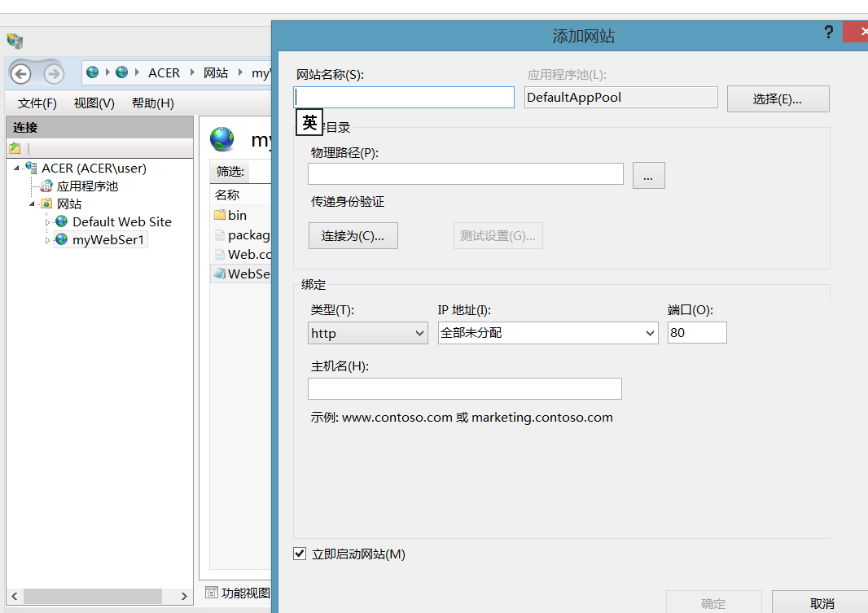Click the connection toolbar icon under 连接
The height and width of the screenshot is (613, 868).
tap(15, 148)
